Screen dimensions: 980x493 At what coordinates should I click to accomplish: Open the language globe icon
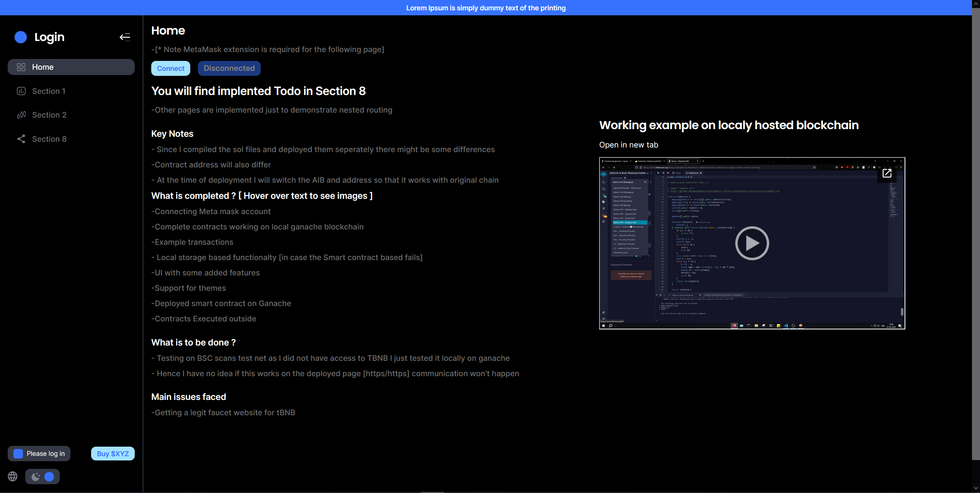tap(13, 476)
